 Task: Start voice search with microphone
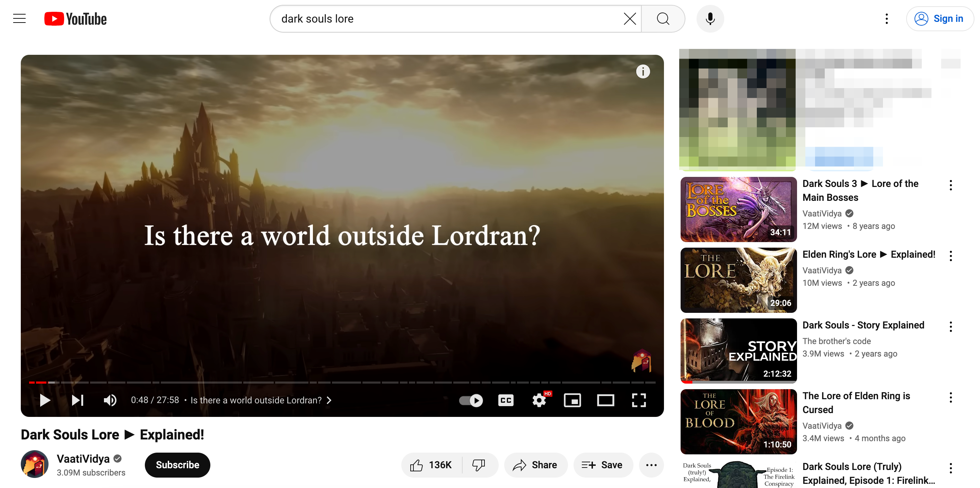tap(710, 19)
